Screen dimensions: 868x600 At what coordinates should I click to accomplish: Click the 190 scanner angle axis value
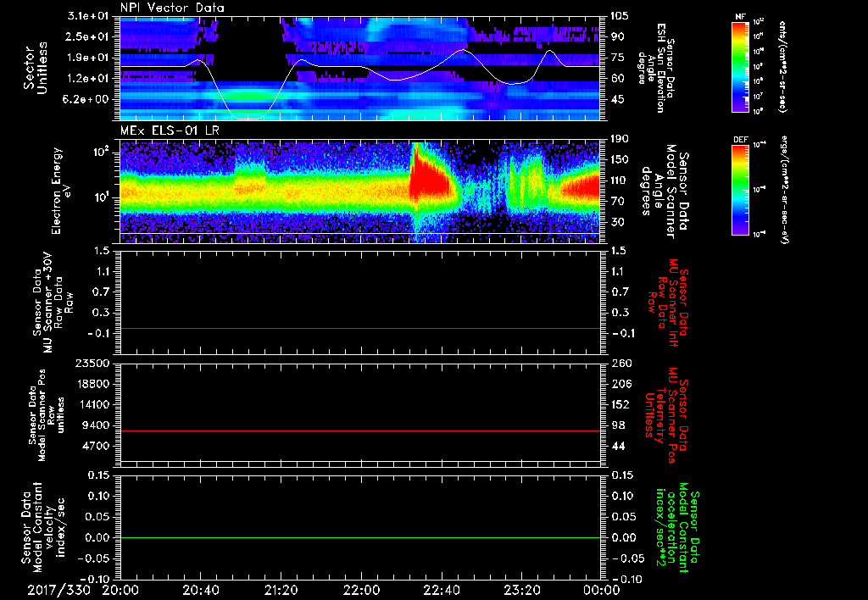click(620, 139)
